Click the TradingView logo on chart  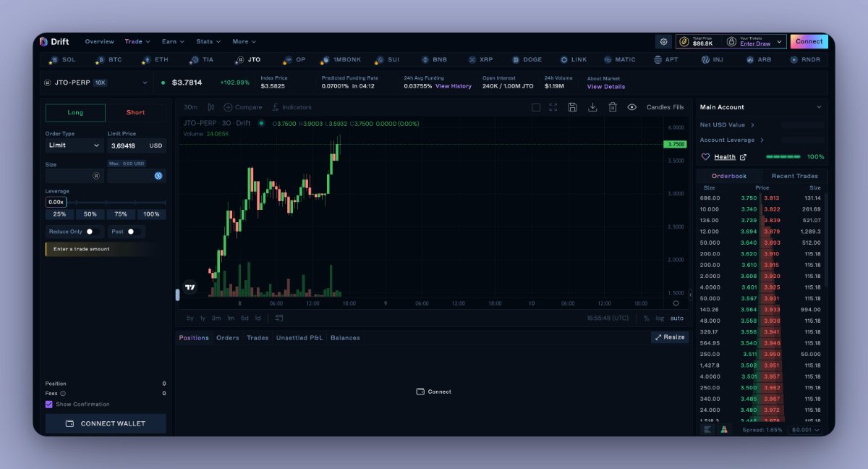[190, 287]
